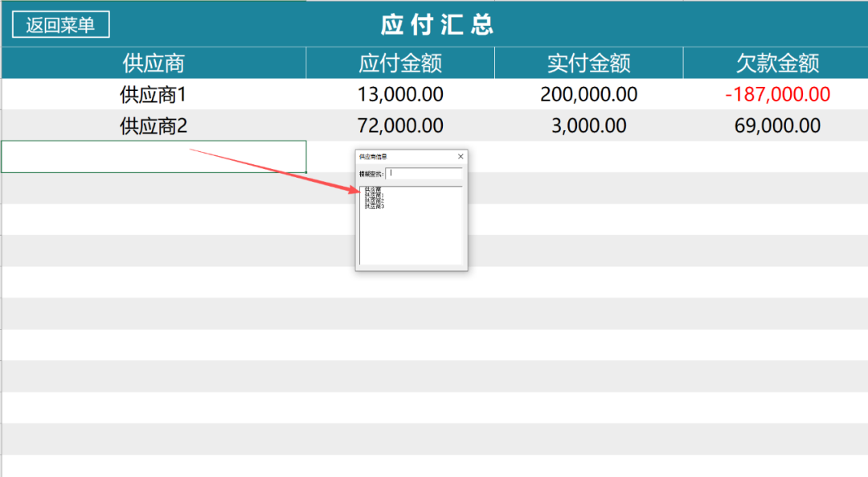Click the 应付汇总 title bar
Image resolution: width=868 pixels, height=477 pixels.
click(437, 25)
